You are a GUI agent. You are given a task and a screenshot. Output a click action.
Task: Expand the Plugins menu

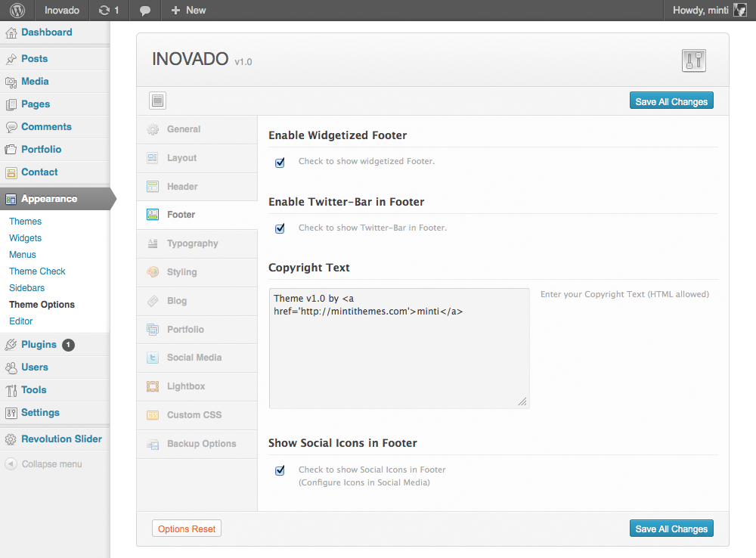pos(39,345)
